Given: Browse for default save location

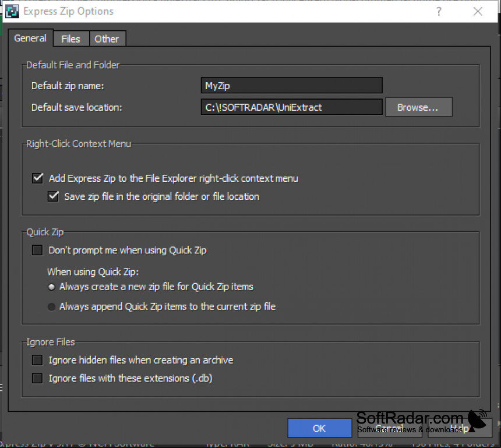Looking at the screenshot, I should 418,107.
